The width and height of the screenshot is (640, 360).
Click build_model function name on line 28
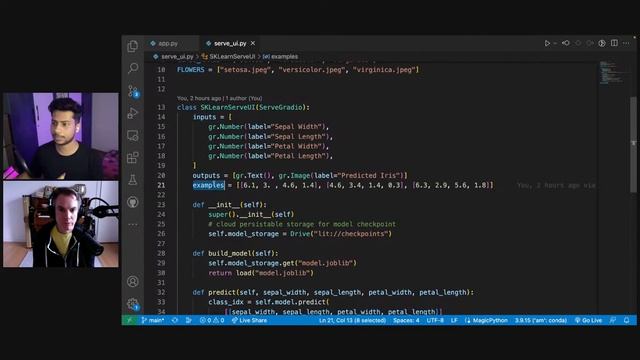(x=230, y=253)
